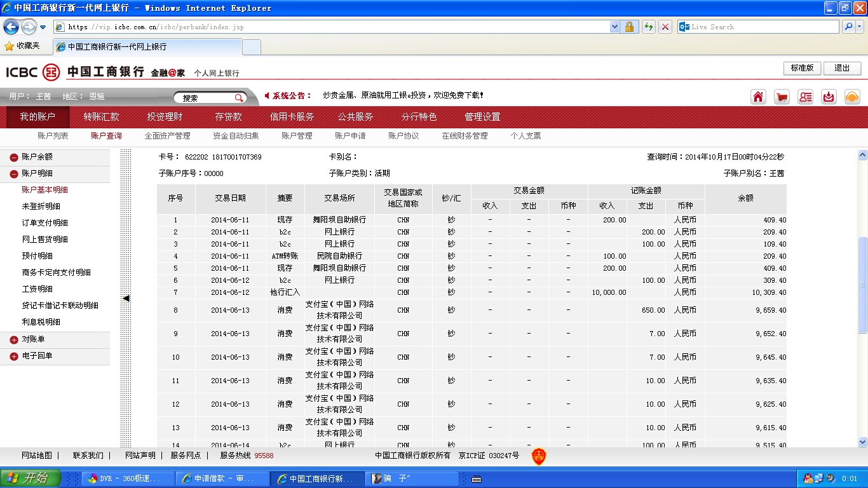Switch to the 账户列表 sub-tab

tap(53, 136)
